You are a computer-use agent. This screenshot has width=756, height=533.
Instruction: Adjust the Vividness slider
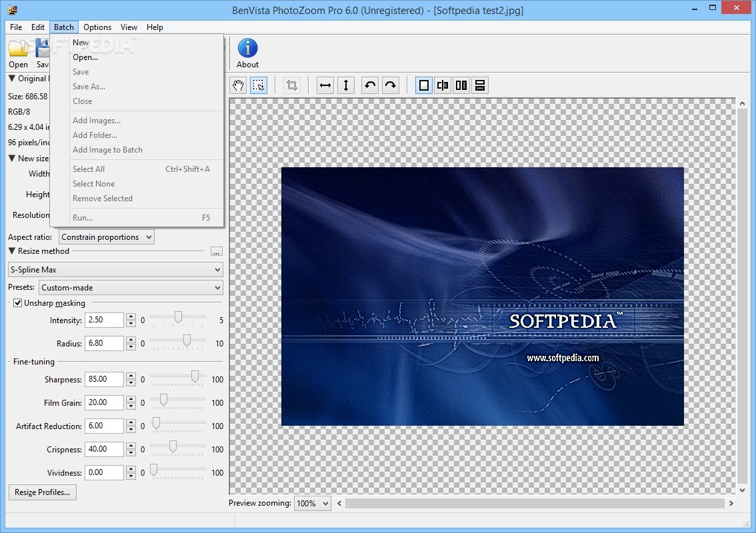pyautogui.click(x=153, y=470)
